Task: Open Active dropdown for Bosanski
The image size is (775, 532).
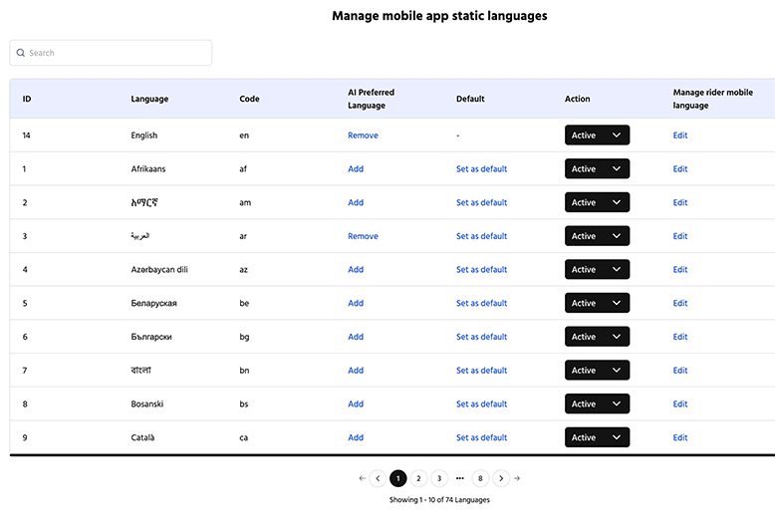Action: (x=597, y=403)
